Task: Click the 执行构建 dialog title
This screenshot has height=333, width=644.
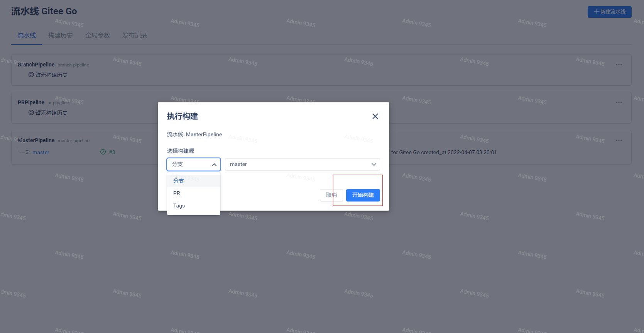Action: (x=183, y=116)
